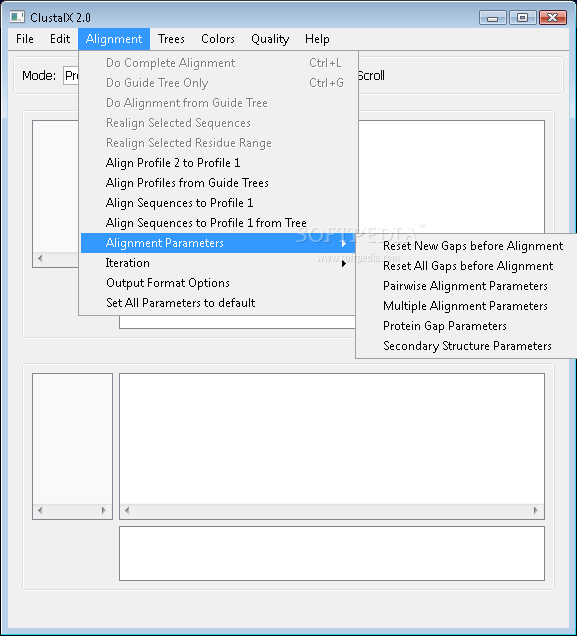Screen dimensions: 577x636
Task: Open the Colors menu
Action: (x=218, y=39)
